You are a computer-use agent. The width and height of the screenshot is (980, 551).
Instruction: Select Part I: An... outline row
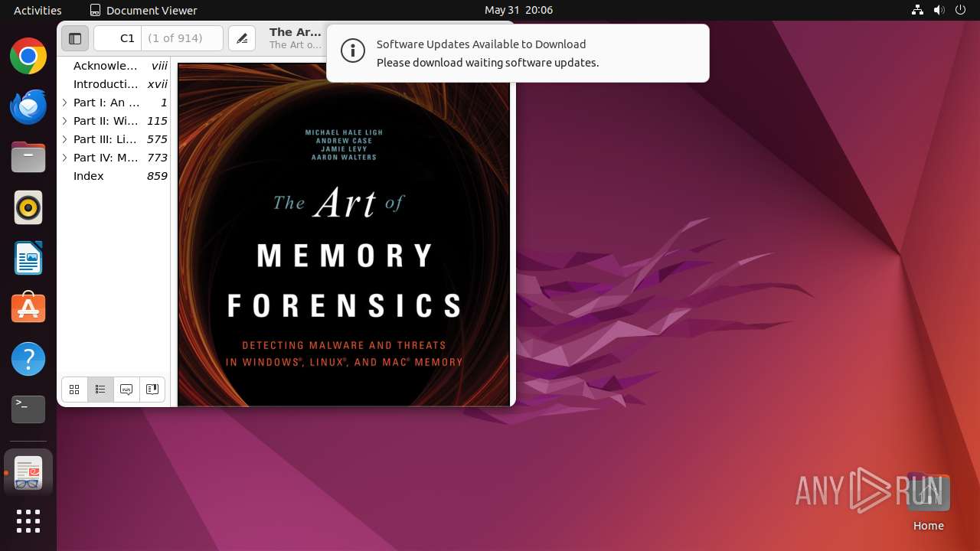click(x=114, y=103)
